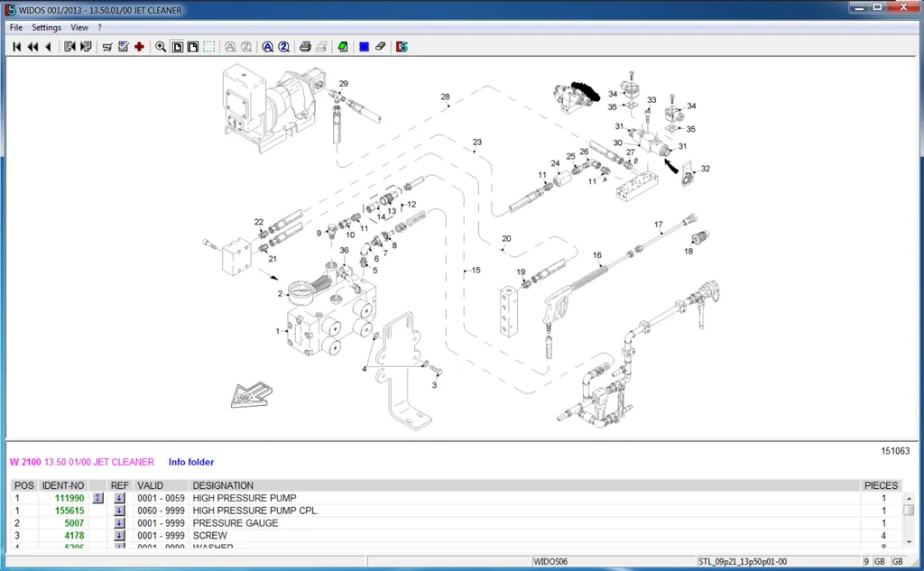Click the DESIGNATION column header
924x571 pixels.
point(223,485)
